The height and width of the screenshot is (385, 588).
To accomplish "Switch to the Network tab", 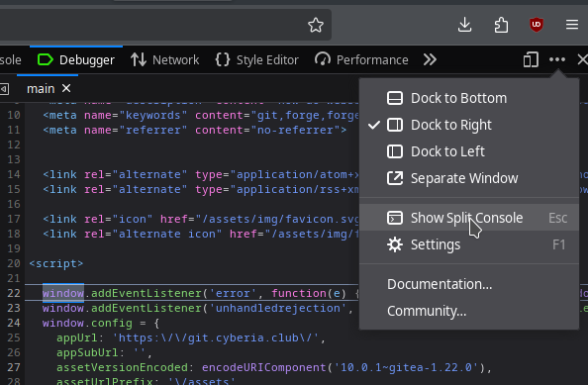I will coord(164,59).
